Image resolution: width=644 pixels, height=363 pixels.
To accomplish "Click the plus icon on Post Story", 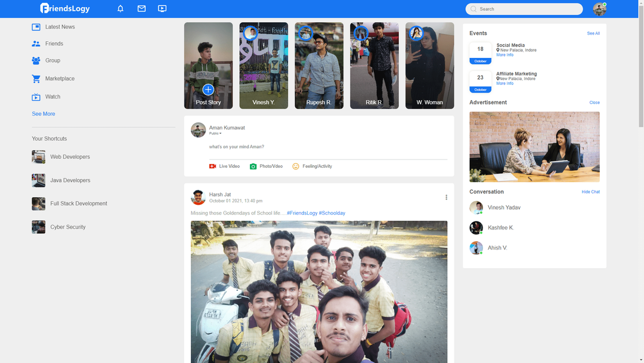I will pos(208,90).
